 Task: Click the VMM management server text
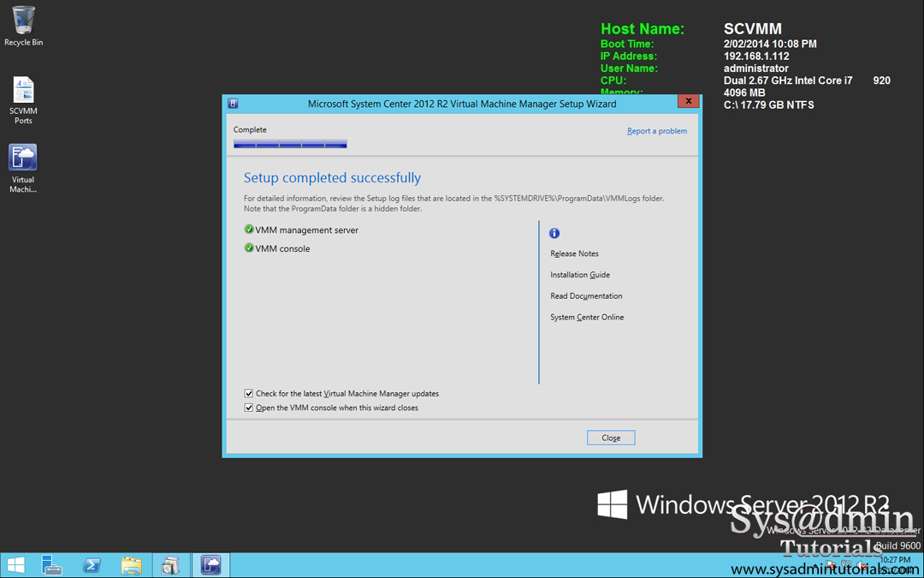click(x=307, y=230)
